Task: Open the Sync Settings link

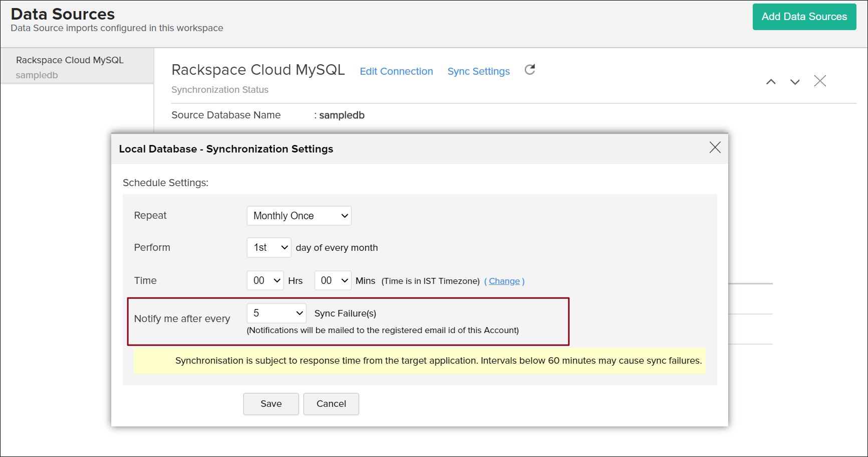Action: pos(478,71)
